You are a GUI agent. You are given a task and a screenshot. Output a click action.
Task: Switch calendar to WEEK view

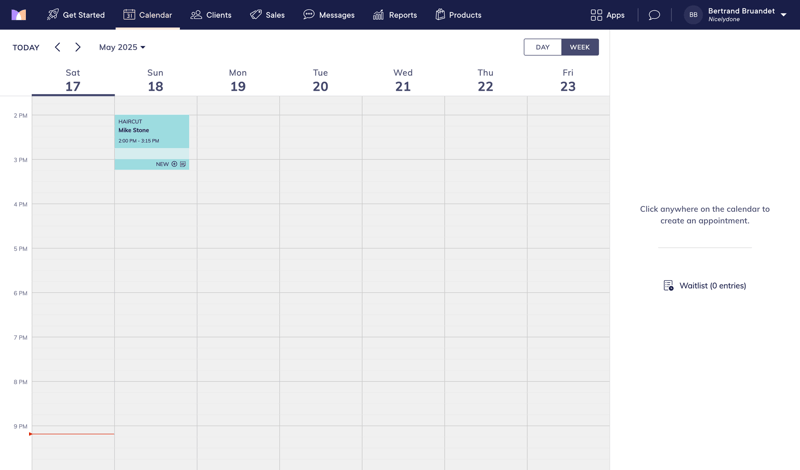pyautogui.click(x=580, y=47)
